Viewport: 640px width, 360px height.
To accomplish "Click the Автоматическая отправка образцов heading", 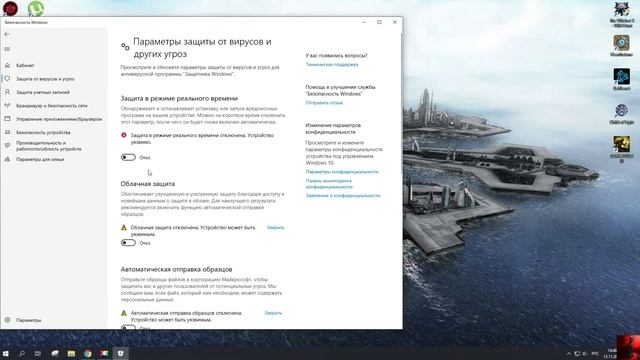I will 176,269.
